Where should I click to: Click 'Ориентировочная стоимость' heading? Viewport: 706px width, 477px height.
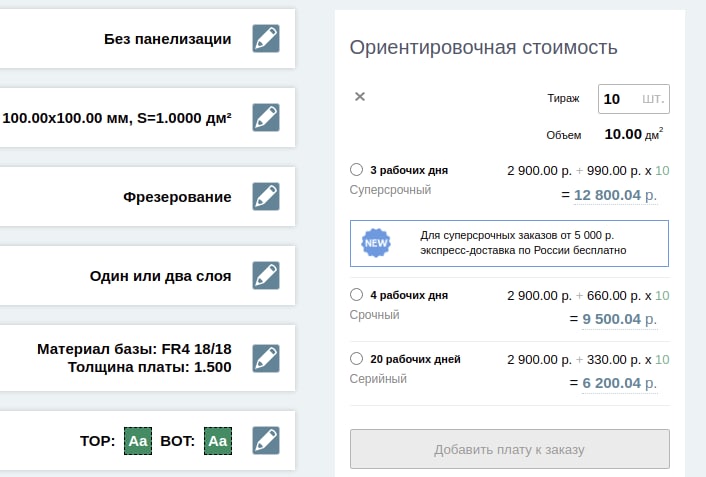[484, 47]
